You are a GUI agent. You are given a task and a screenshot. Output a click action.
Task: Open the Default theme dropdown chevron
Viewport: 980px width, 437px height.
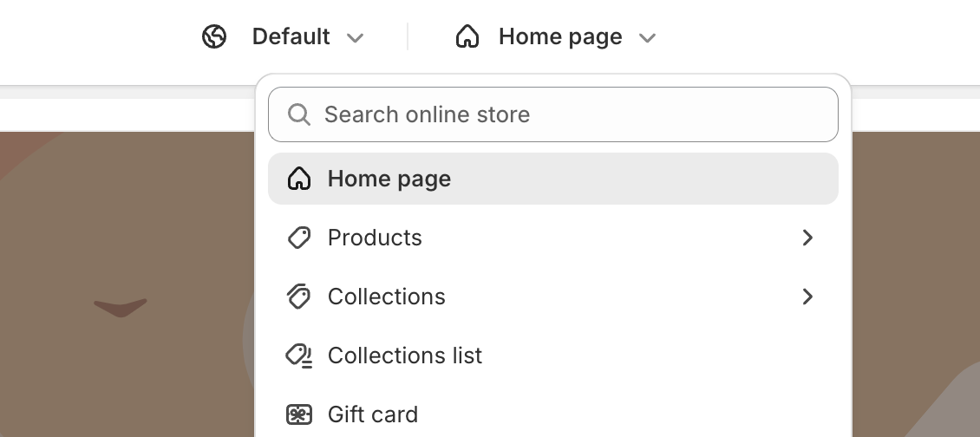pyautogui.click(x=355, y=37)
